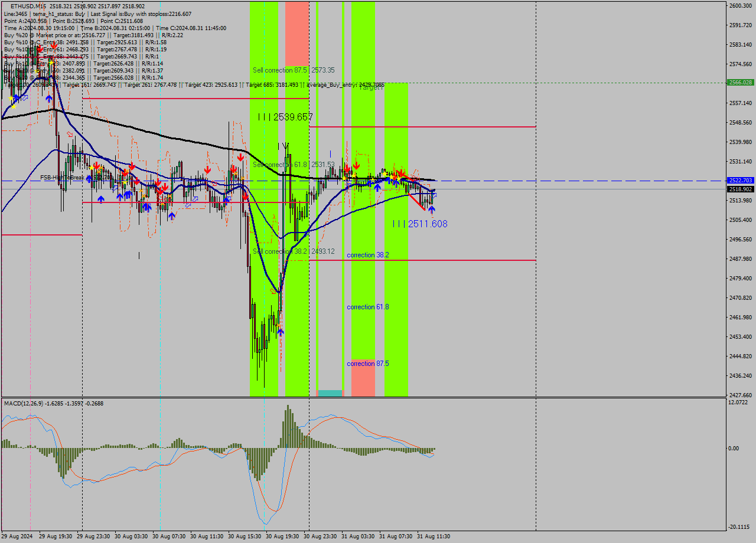
Task: Click the 2557.140 price axis value
Action: (741, 103)
